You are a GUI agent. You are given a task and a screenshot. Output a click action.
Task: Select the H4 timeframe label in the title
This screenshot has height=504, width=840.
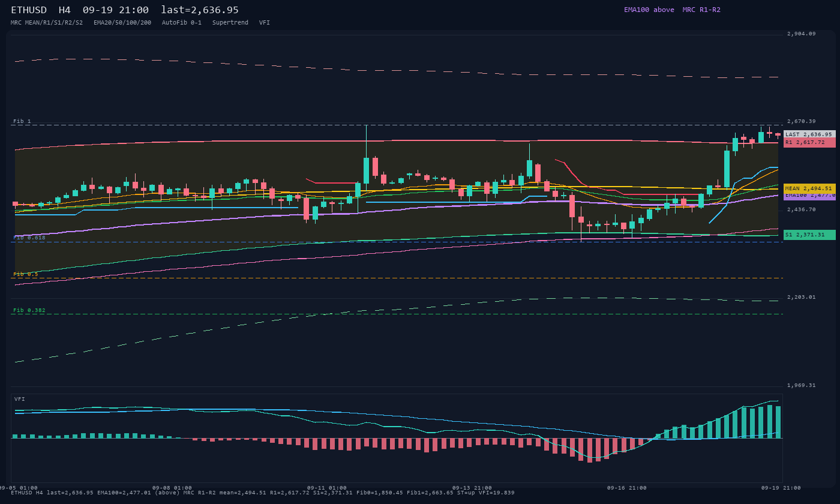(65, 10)
